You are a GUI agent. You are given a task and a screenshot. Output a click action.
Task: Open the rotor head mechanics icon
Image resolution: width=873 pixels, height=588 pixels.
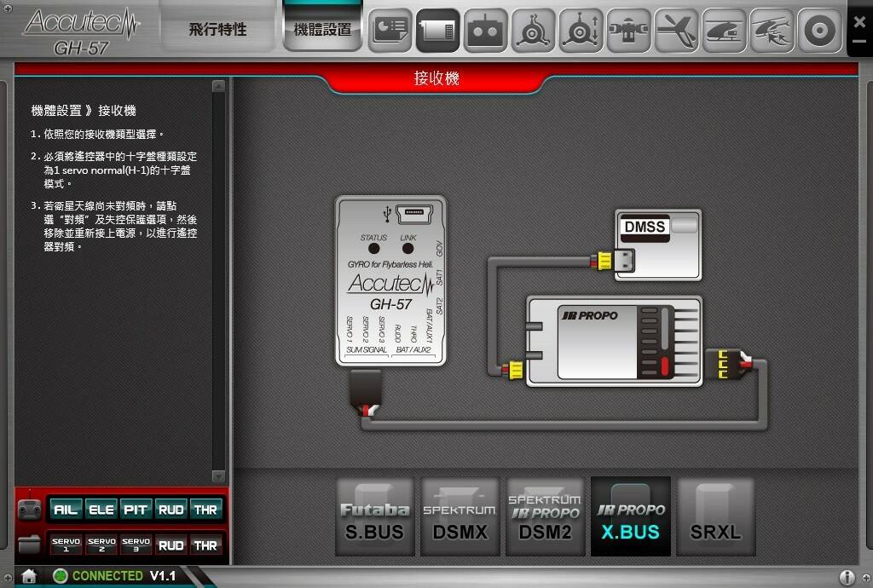coord(628,31)
